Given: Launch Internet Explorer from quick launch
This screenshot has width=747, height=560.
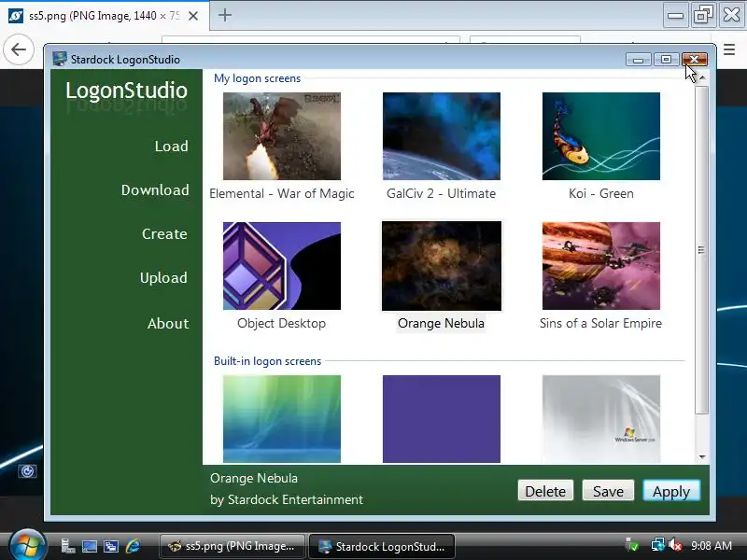Looking at the screenshot, I should (133, 546).
